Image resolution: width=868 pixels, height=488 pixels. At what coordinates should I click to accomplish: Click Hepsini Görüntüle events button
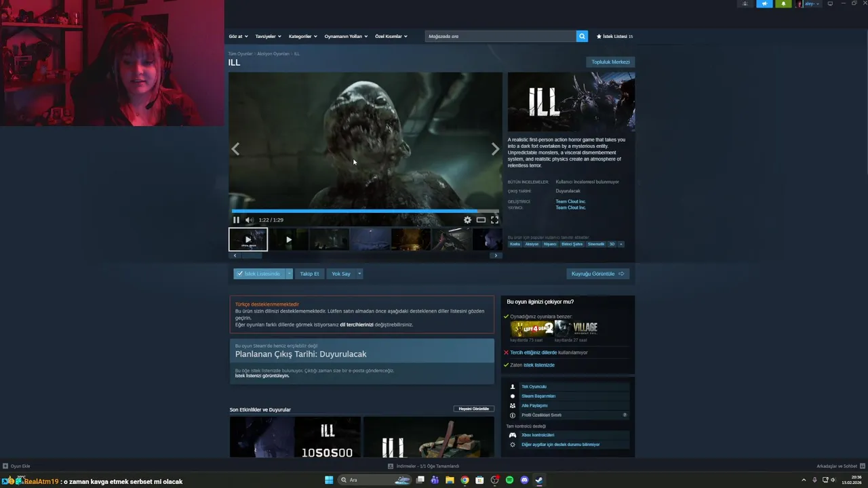click(474, 409)
